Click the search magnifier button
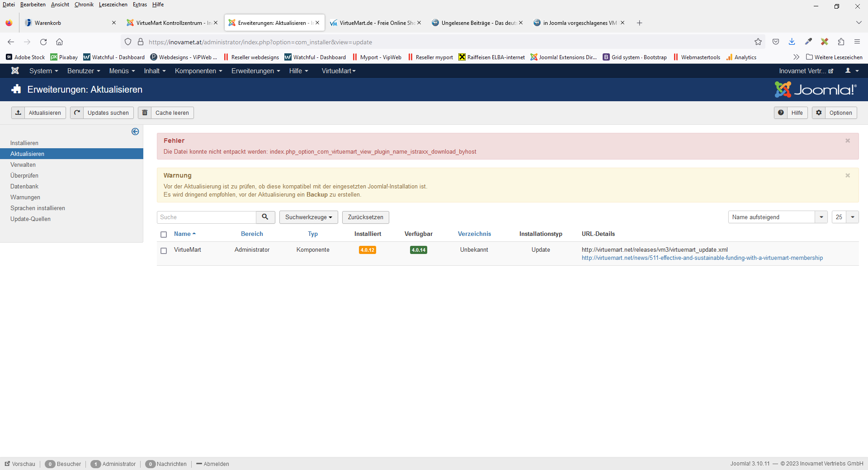Image resolution: width=868 pixels, height=470 pixels. [x=265, y=217]
